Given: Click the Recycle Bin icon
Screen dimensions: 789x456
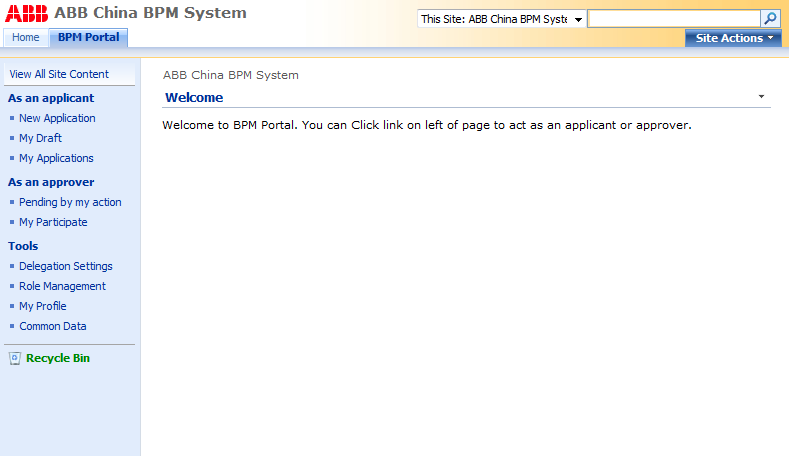Looking at the screenshot, I should tap(15, 358).
